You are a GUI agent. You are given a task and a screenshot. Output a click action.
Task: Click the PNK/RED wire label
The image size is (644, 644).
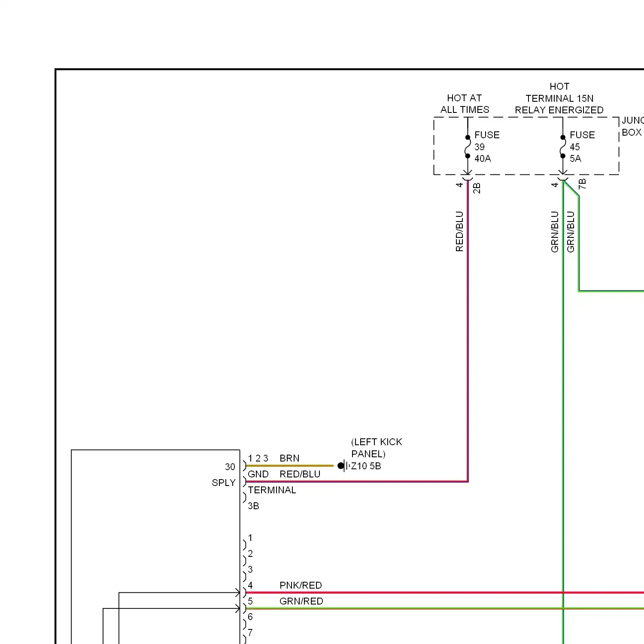[301, 585]
